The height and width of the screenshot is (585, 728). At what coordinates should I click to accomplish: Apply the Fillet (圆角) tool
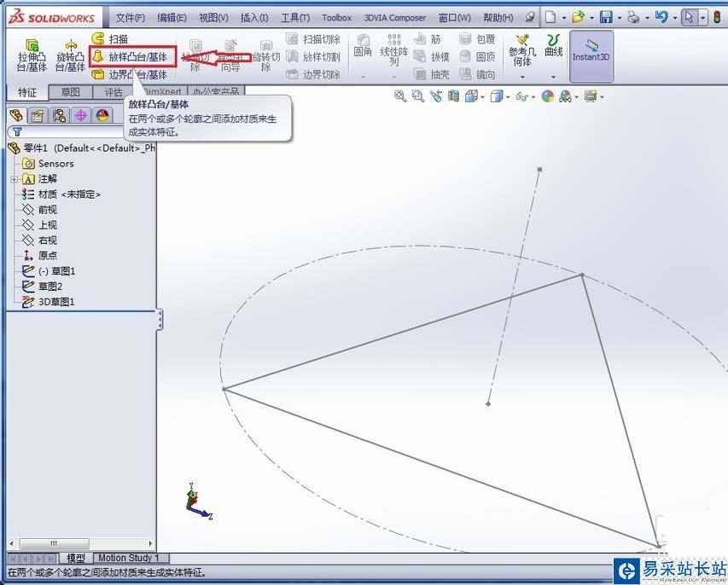click(363, 46)
